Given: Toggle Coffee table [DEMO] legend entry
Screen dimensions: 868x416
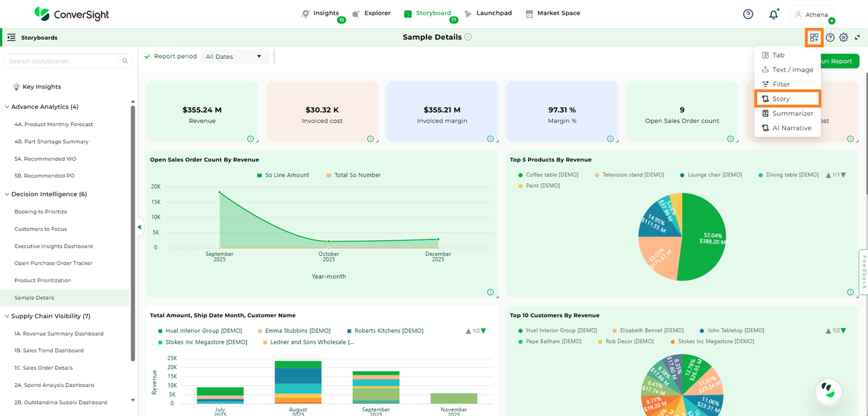Looking at the screenshot, I should (548, 175).
